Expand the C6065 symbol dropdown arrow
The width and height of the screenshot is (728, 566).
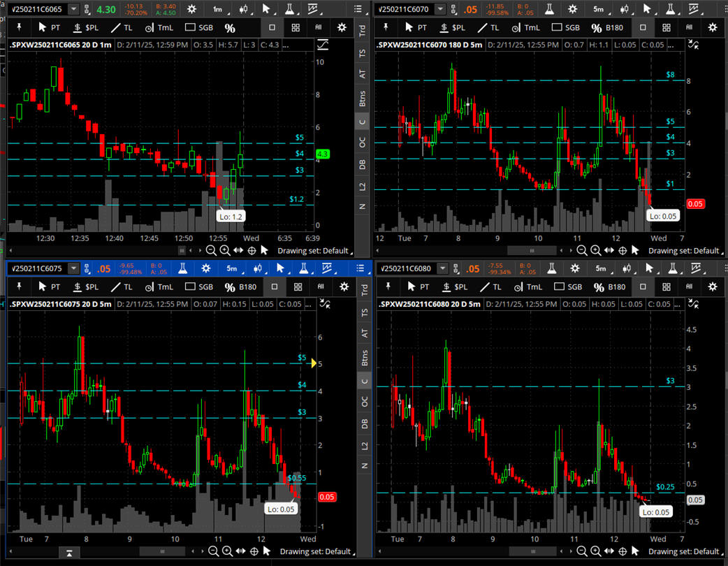coord(74,9)
